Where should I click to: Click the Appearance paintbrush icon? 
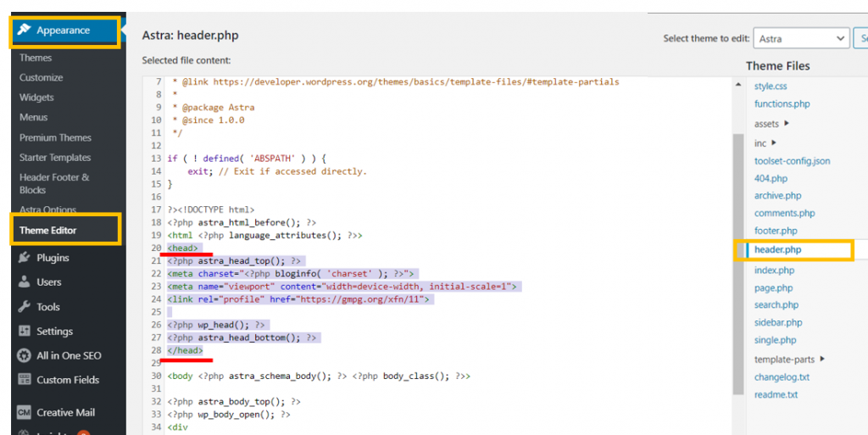point(25,31)
